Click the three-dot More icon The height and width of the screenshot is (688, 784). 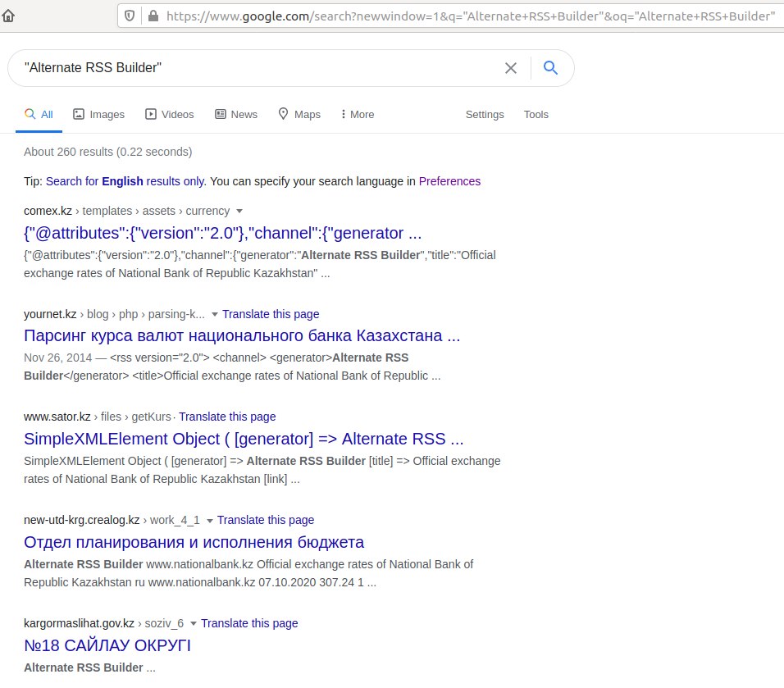click(x=343, y=114)
